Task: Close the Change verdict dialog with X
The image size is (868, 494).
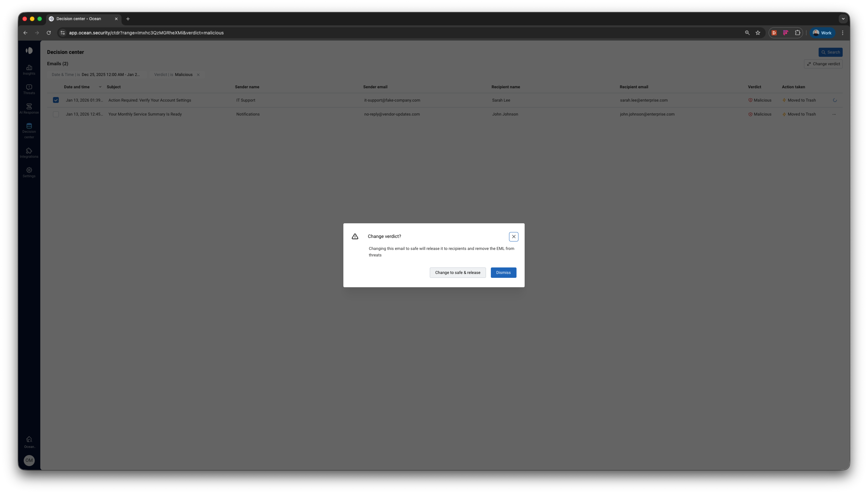Action: tap(513, 236)
